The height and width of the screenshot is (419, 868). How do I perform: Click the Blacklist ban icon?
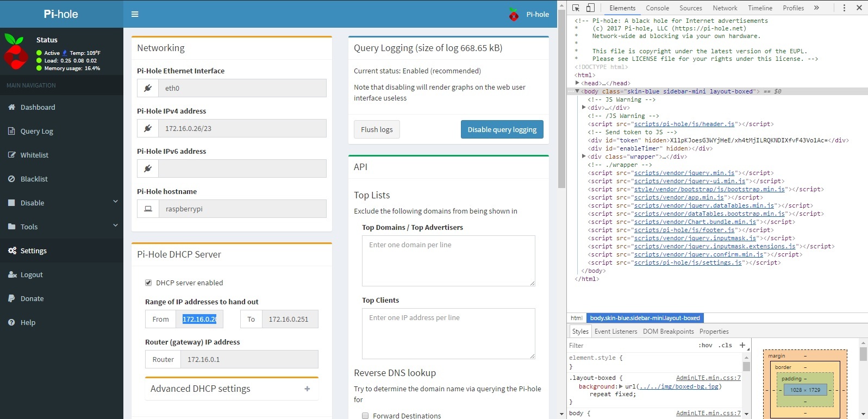[x=11, y=179]
